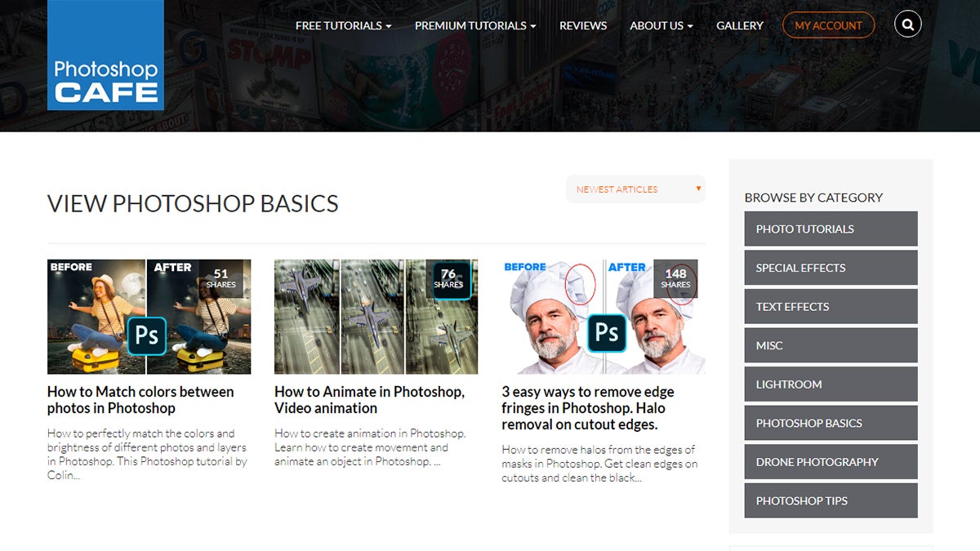Click the match colors article description text
The width and height of the screenshot is (980, 551).
coord(147,454)
